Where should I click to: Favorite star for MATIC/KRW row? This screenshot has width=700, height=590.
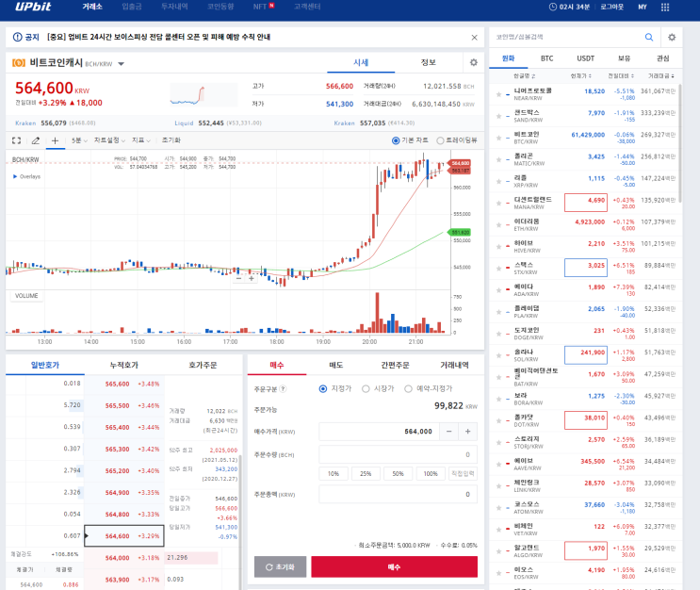click(x=498, y=159)
